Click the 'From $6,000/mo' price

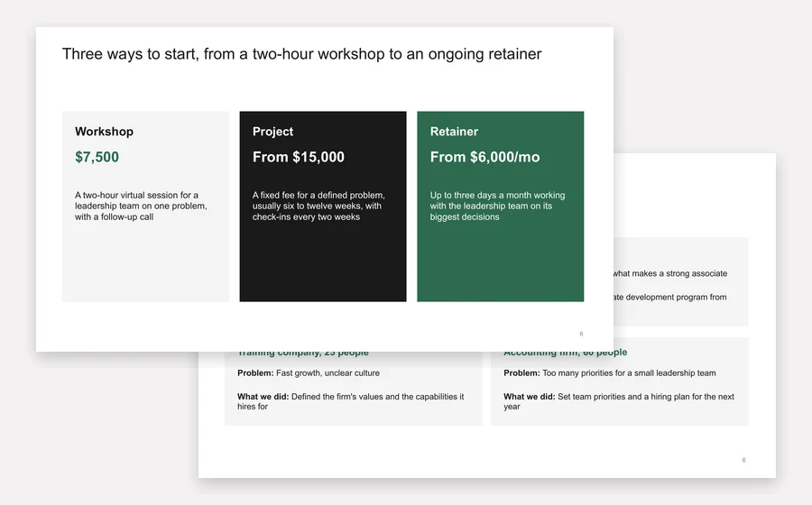[x=484, y=157]
